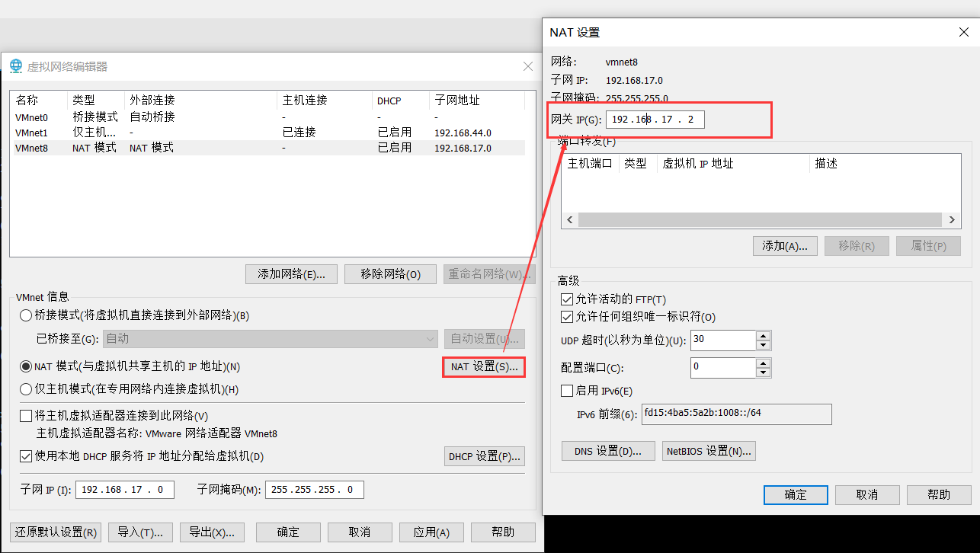Screen dimensions: 980x553
Task: Increase config port with up stepper arrow
Action: (x=763, y=363)
